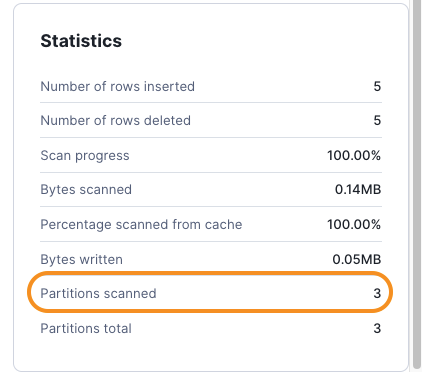Click the Scan progress 100.00% value
Screen dimensions: 422x375
point(354,155)
